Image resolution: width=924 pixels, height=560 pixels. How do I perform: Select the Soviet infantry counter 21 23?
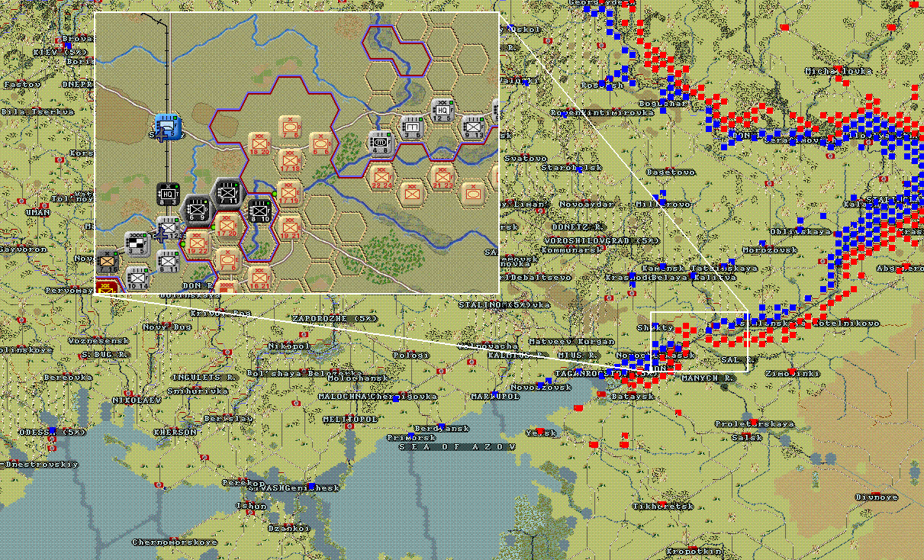point(443,177)
